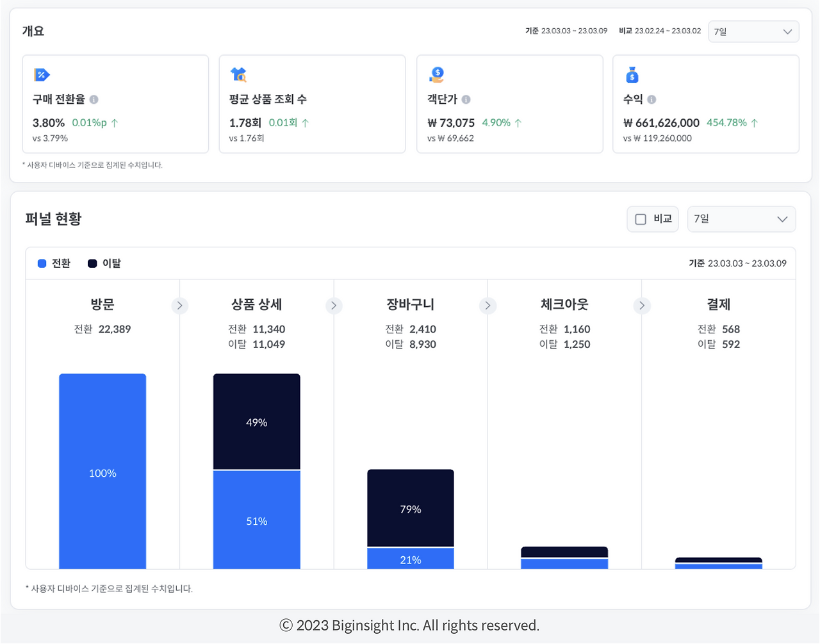Click the 평균 상품 조회 수 card icon
Viewport: 820px width, 644px height.
tap(238, 75)
